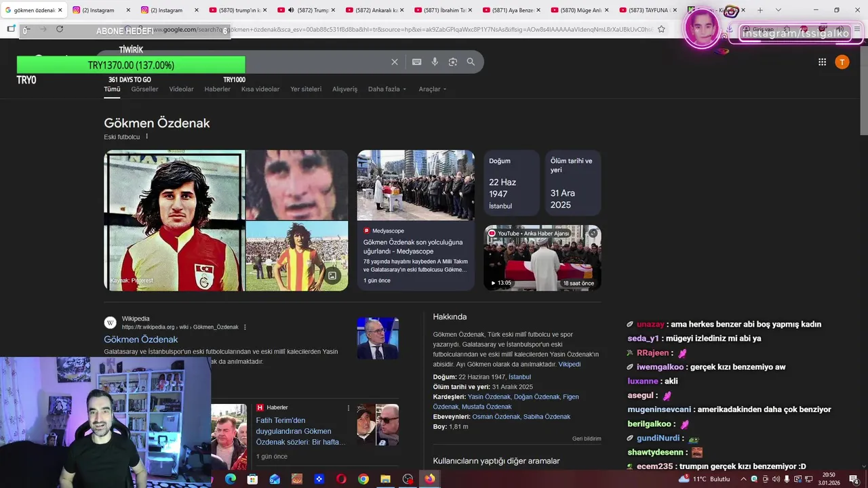
Task: Click the Geri bildirim feedback link
Action: (587, 439)
